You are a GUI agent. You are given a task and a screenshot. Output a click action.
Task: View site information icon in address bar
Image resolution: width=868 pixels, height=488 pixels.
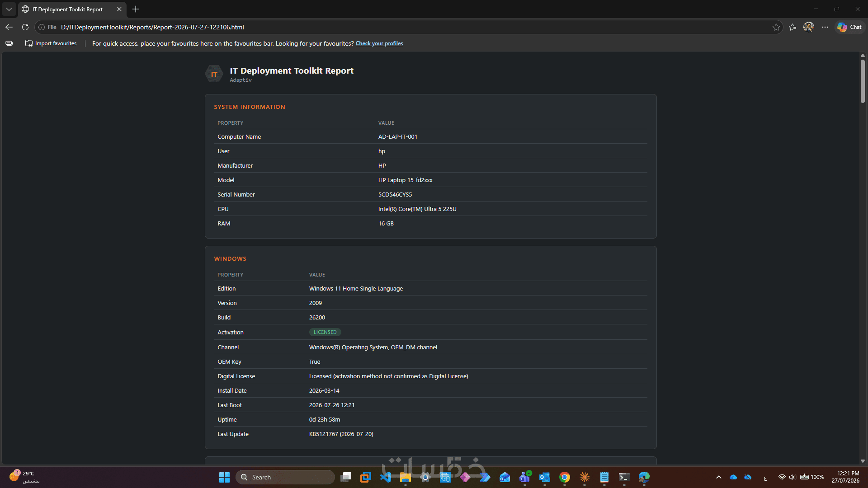[42, 27]
